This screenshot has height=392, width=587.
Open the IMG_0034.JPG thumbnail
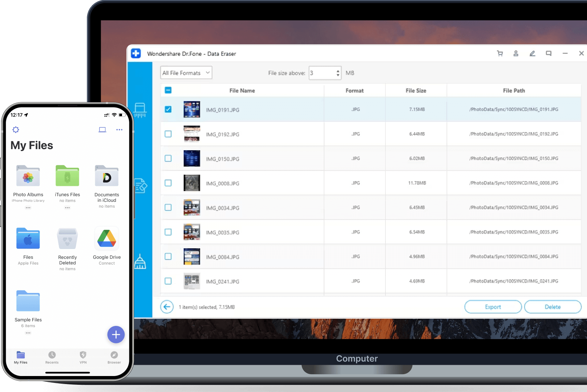(x=192, y=207)
